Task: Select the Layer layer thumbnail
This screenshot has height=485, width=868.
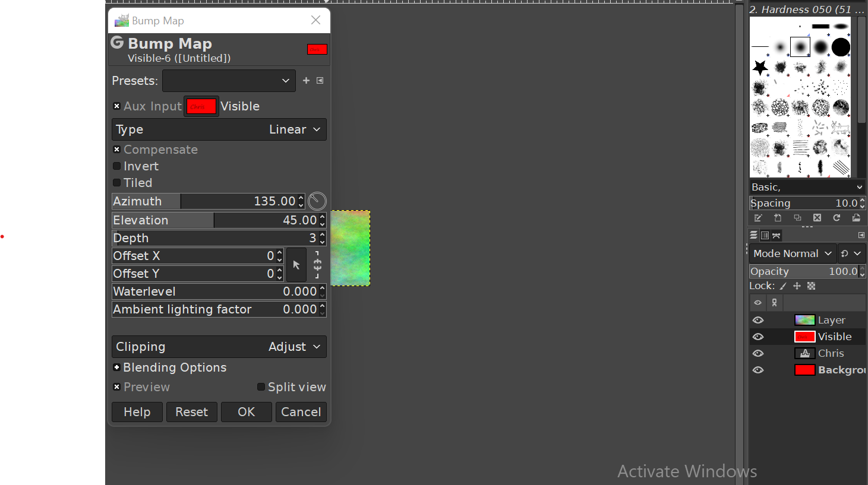Action: click(x=805, y=320)
